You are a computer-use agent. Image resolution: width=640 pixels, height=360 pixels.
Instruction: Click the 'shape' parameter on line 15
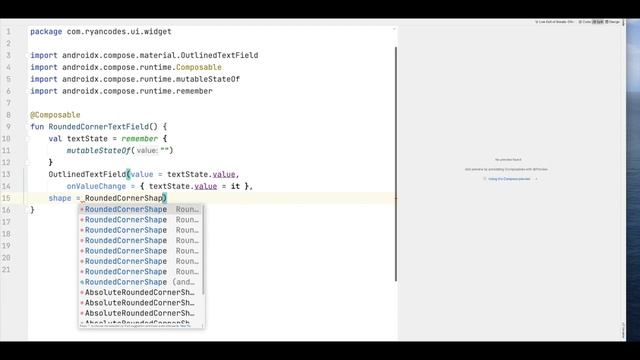click(x=60, y=198)
